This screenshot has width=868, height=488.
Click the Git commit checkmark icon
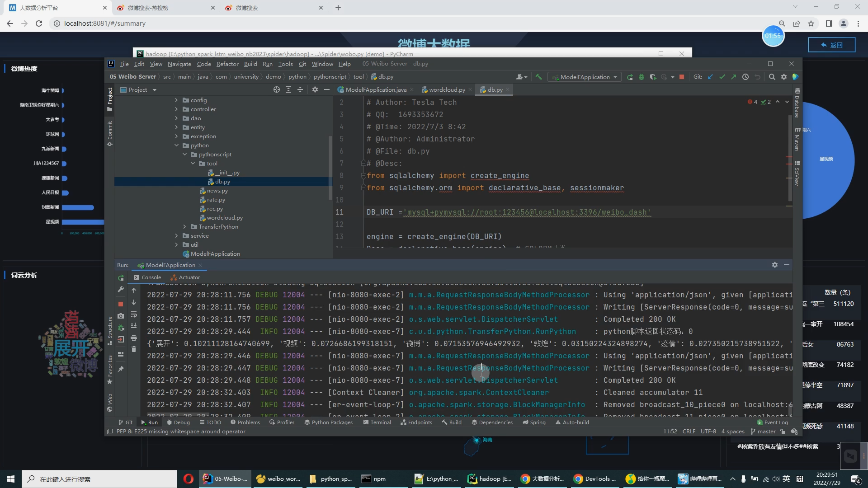pyautogui.click(x=722, y=77)
